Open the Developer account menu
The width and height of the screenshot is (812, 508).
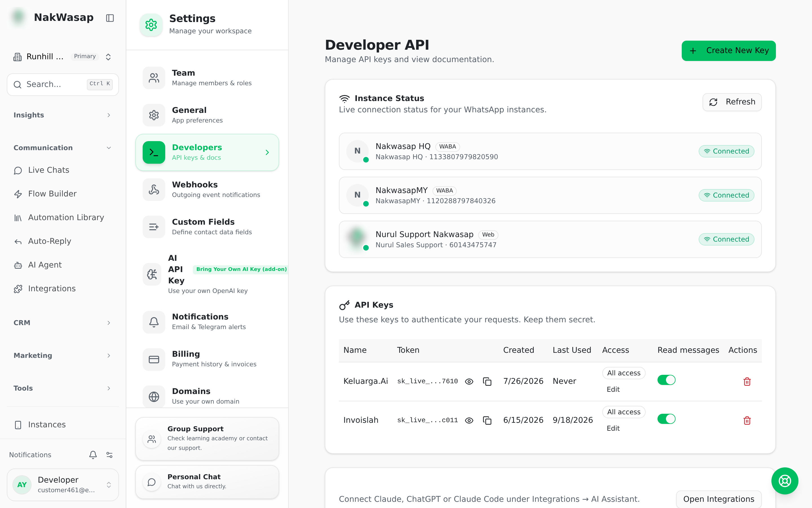[63, 485]
